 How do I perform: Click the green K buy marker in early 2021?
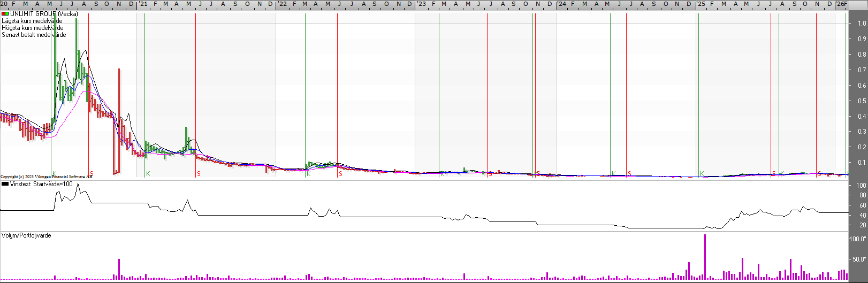pos(148,174)
